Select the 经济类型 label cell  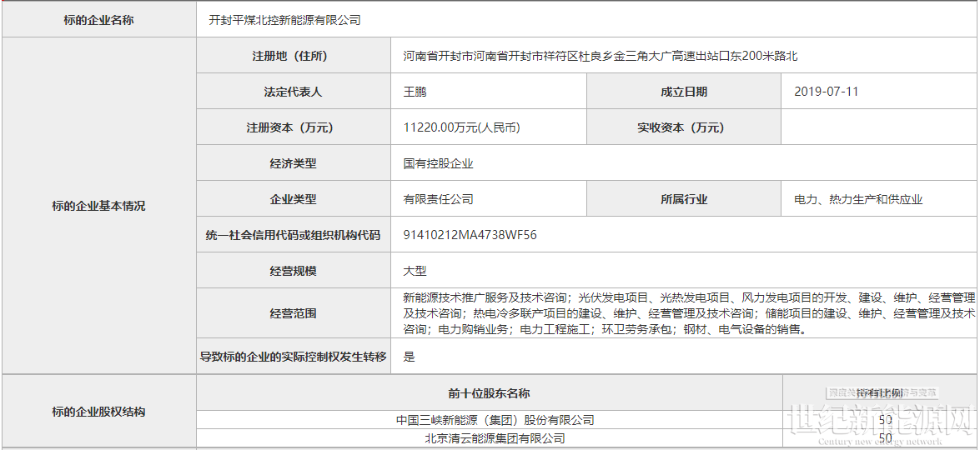click(294, 163)
